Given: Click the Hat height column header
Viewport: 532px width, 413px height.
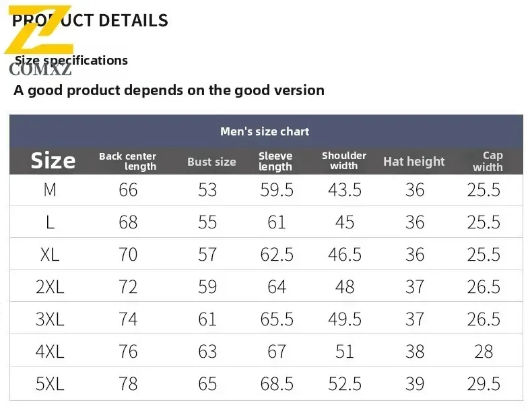Looking at the screenshot, I should [413, 162].
